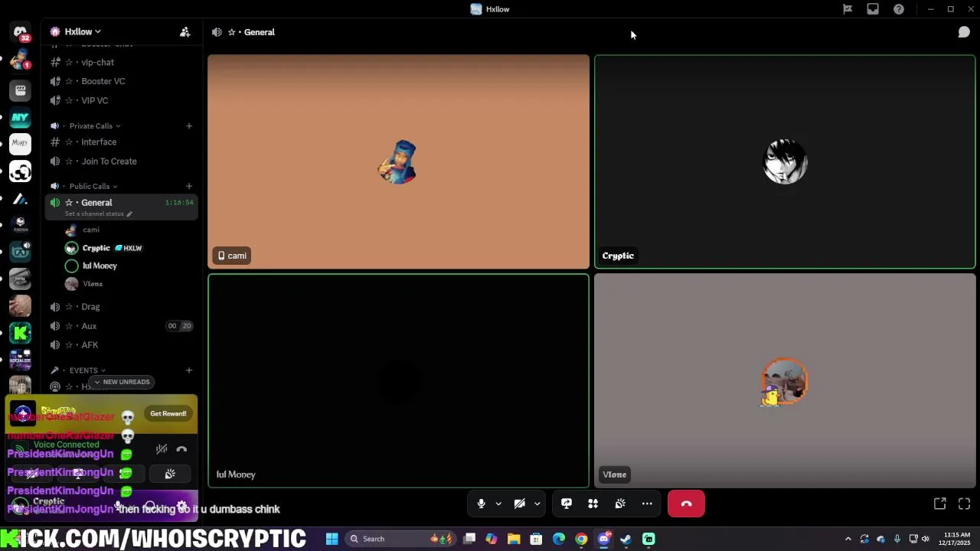The width and height of the screenshot is (980, 551).
Task: Focus lul Money's video tile
Action: (x=398, y=380)
